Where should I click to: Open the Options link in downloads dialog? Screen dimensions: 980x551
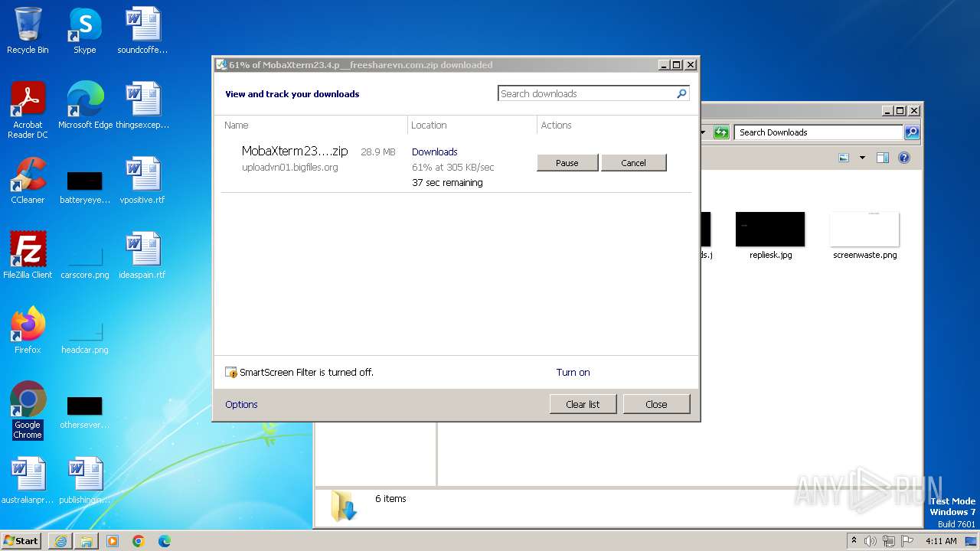(241, 405)
